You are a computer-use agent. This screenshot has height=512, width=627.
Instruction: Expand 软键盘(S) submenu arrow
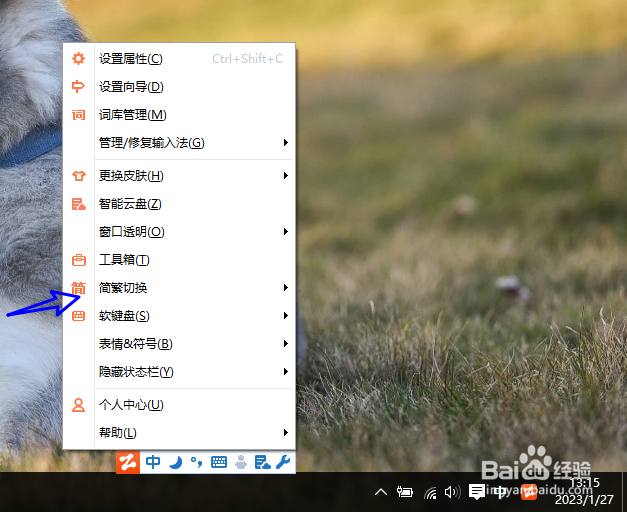(x=286, y=316)
